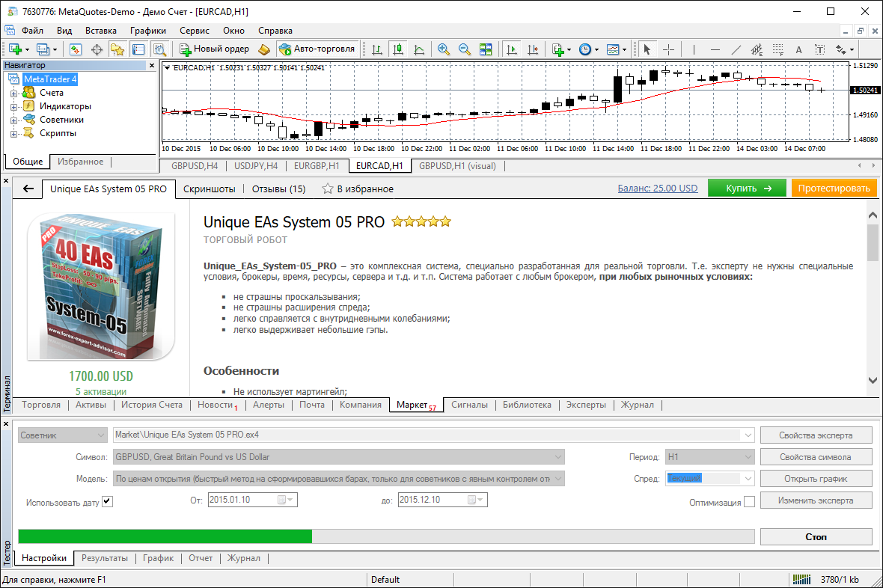Toggle the Navigator window star-folder icon

coord(117,49)
